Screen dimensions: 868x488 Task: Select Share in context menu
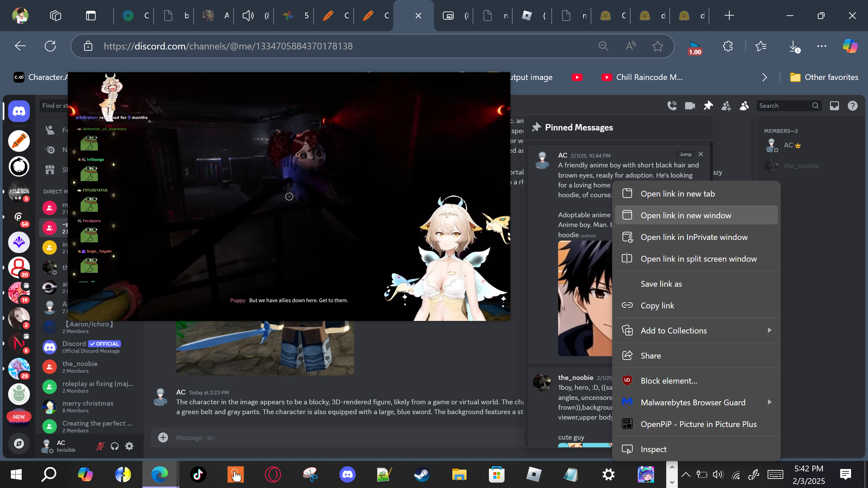(x=696, y=355)
